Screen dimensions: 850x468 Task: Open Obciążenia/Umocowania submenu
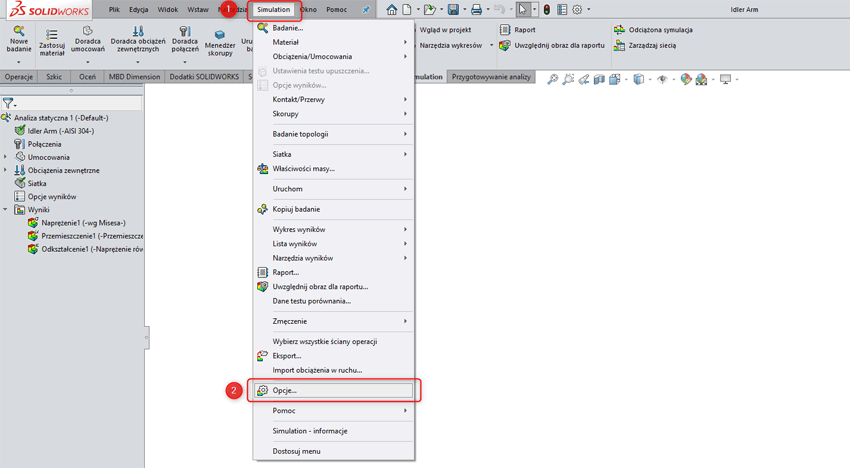click(333, 56)
